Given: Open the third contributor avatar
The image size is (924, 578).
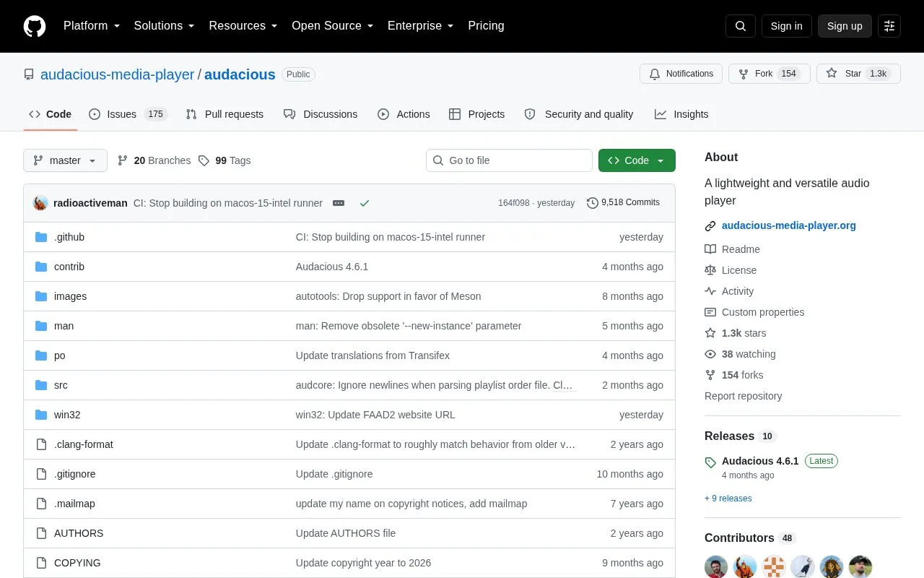Looking at the screenshot, I should coord(774,566).
